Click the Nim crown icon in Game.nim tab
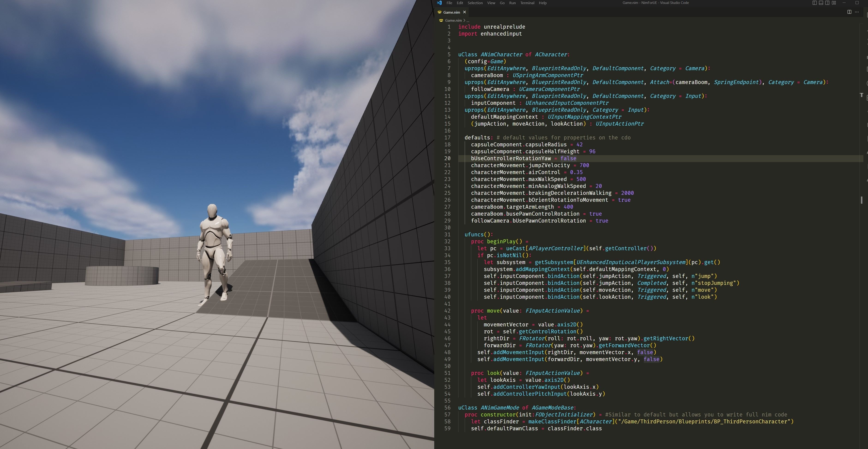The height and width of the screenshot is (449, 868). 439,12
